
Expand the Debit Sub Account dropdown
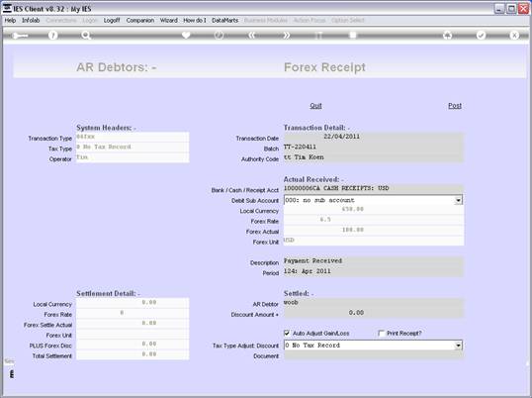tap(459, 200)
